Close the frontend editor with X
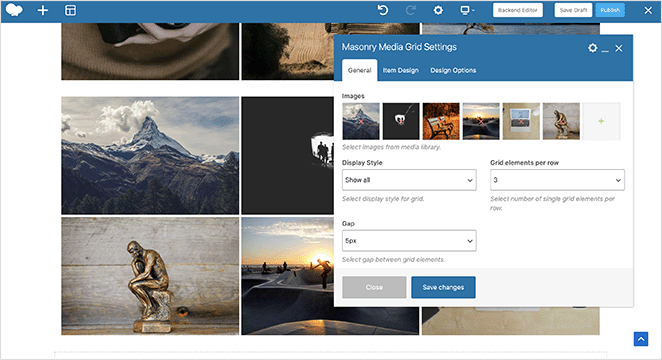Image resolution: width=662 pixels, height=360 pixels. pyautogui.click(x=648, y=10)
